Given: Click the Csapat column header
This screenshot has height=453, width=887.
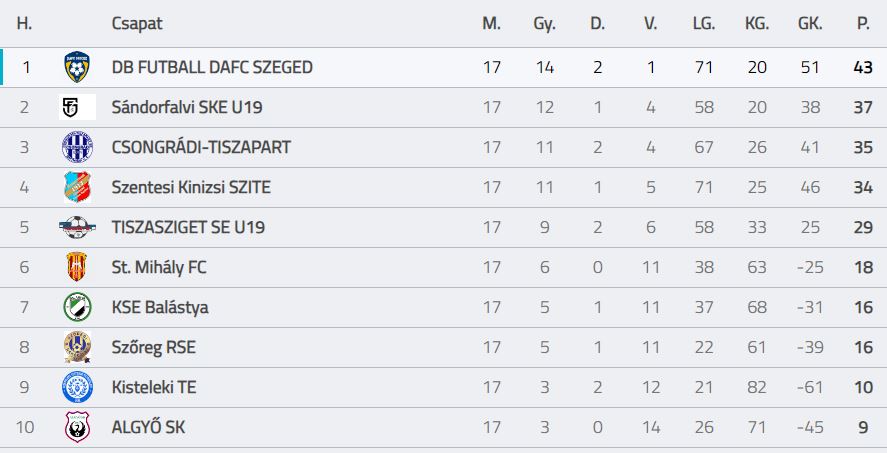Looking at the screenshot, I should [x=137, y=23].
